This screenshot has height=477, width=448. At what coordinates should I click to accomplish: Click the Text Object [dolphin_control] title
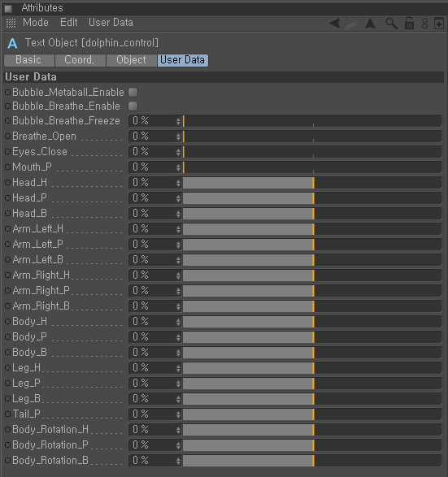tap(92, 43)
